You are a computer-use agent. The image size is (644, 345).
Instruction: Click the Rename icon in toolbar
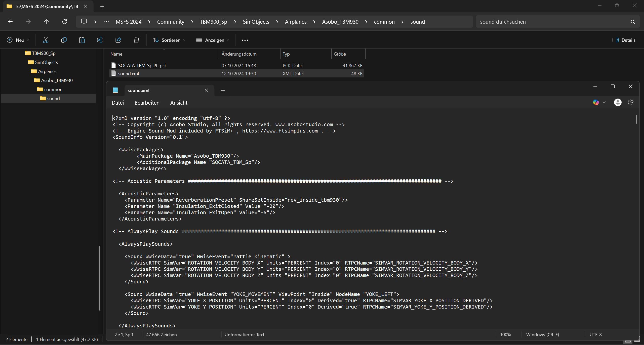[100, 40]
